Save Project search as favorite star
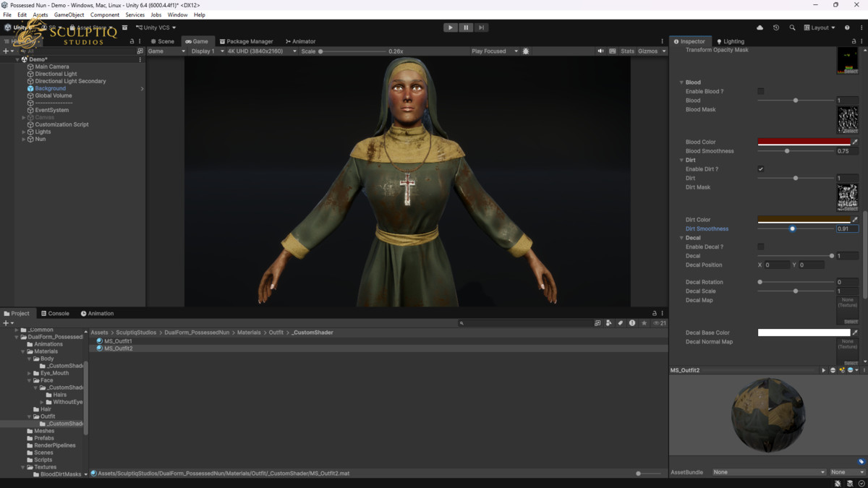This screenshot has width=868, height=488. pos(644,323)
